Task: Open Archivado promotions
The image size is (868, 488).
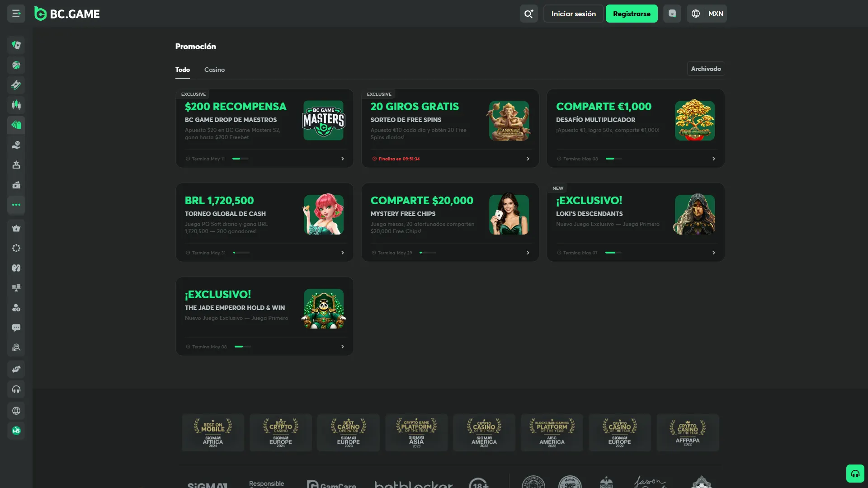Action: click(706, 69)
